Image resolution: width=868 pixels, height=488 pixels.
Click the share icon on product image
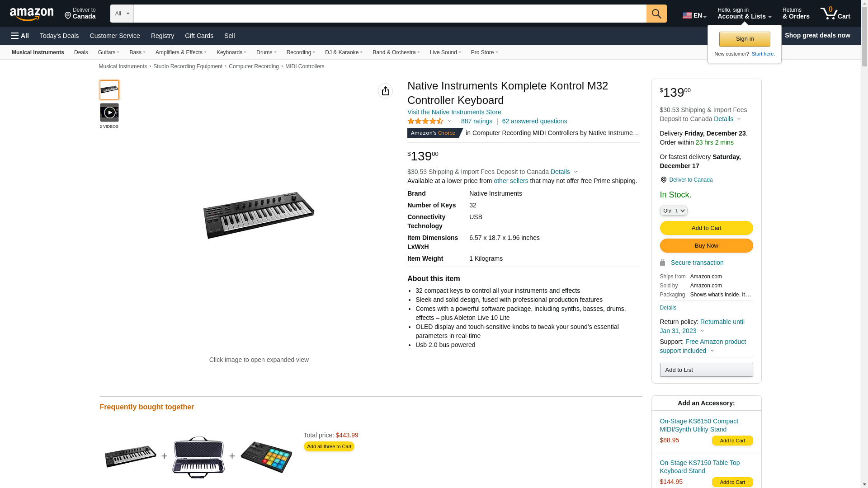385,91
